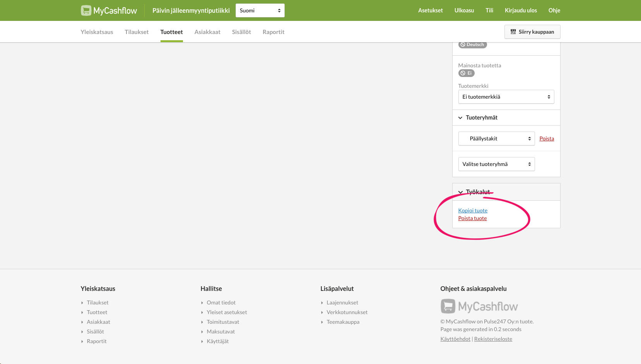Open Asetukset in top bar
The height and width of the screenshot is (364, 641).
[x=430, y=10]
